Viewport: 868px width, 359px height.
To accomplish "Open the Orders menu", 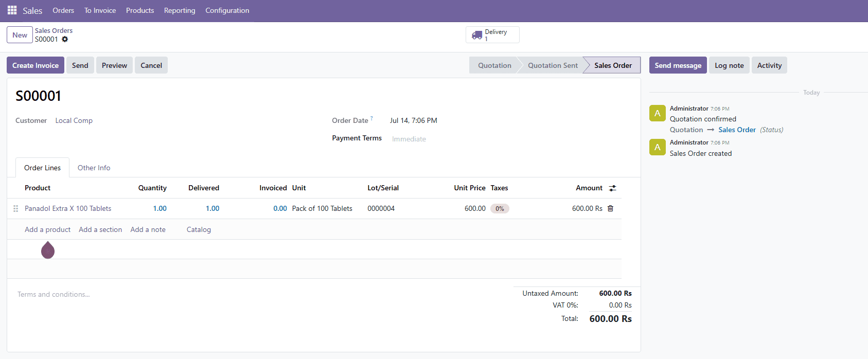I will tap(63, 10).
